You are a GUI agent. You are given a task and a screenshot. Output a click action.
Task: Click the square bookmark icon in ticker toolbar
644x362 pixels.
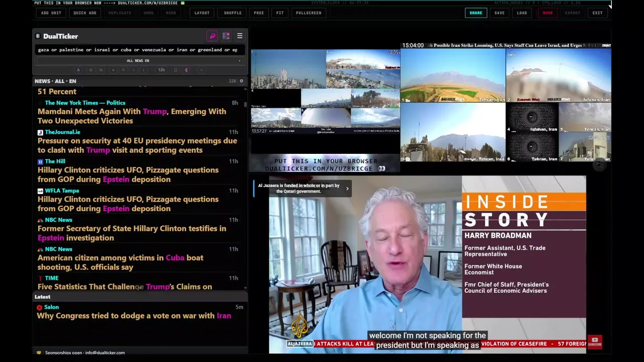coord(176,70)
